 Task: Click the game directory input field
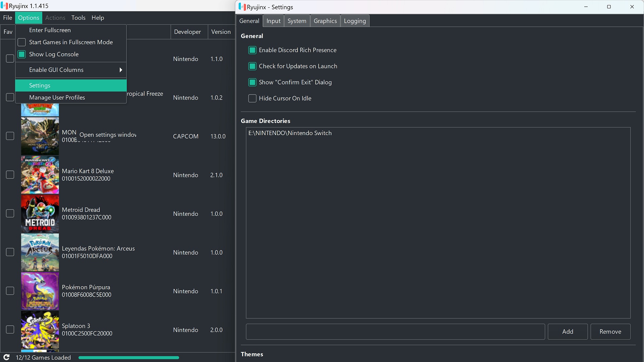(396, 331)
